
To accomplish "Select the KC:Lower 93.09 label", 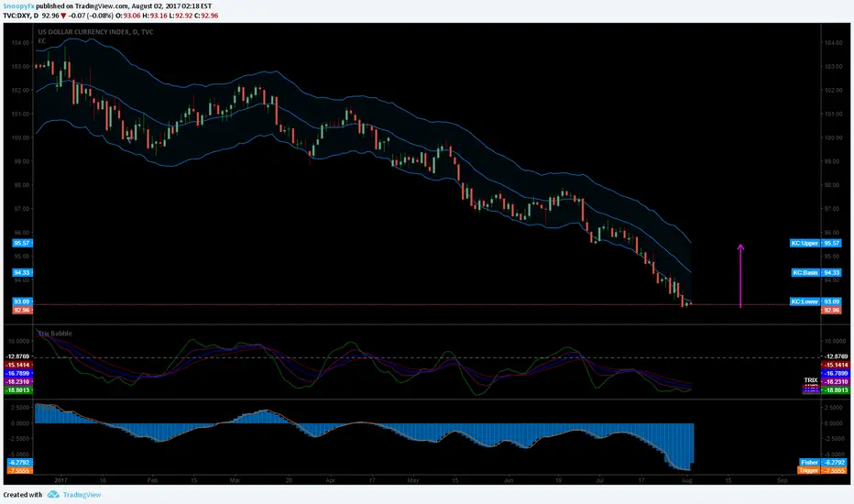I will coord(816,301).
